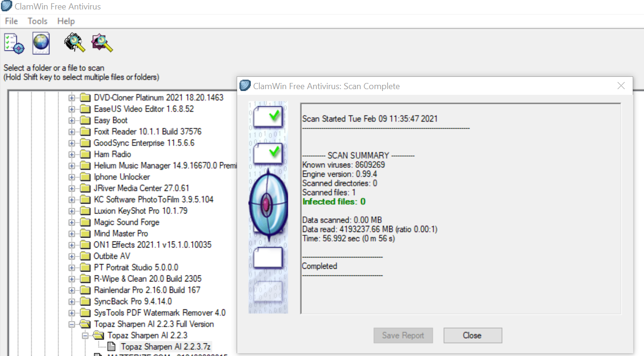Viewport: 644px width, 356px height.
Task: Click the Outbite AV folder icon
Action: tap(85, 256)
